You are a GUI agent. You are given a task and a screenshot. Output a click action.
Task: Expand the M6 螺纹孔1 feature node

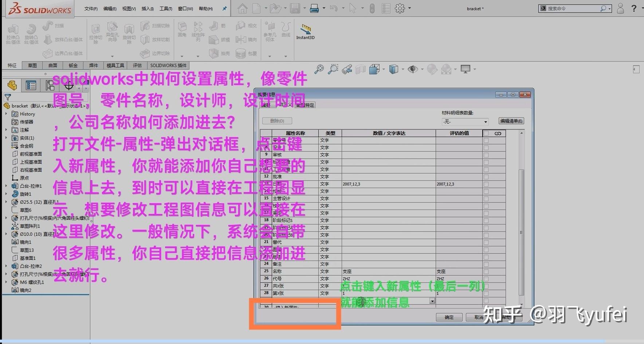pos(6,282)
